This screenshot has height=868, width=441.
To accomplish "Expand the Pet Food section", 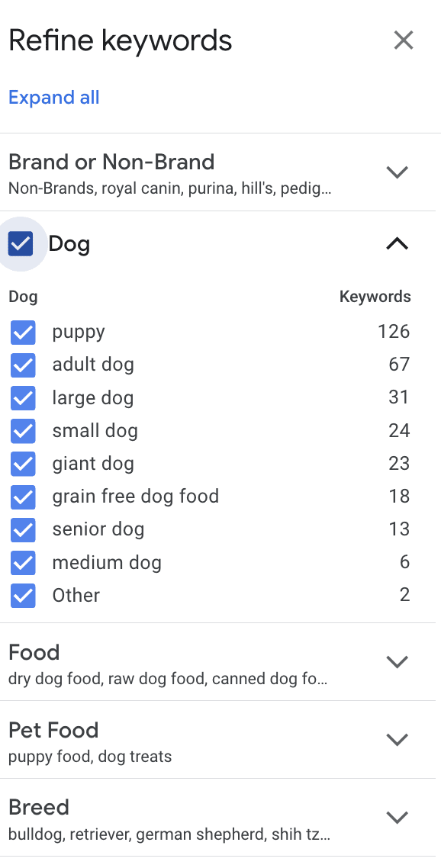I will coord(397,740).
